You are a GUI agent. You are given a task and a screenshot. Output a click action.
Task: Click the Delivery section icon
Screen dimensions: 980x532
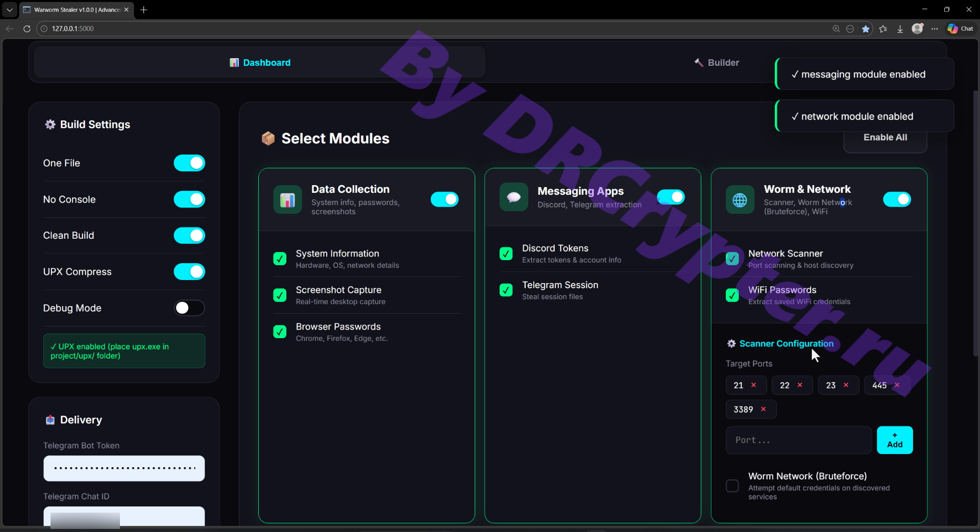50,420
